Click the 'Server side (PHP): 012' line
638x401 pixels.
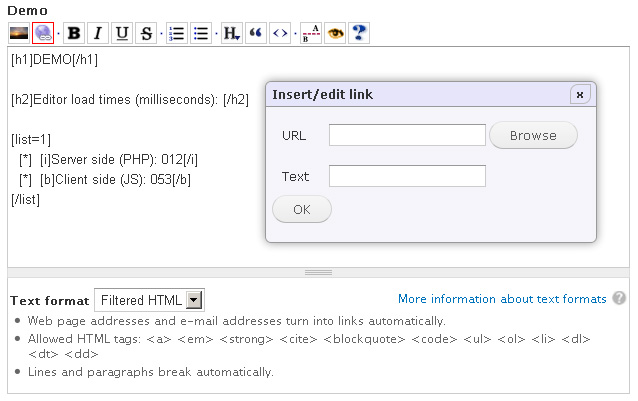pyautogui.click(x=108, y=159)
